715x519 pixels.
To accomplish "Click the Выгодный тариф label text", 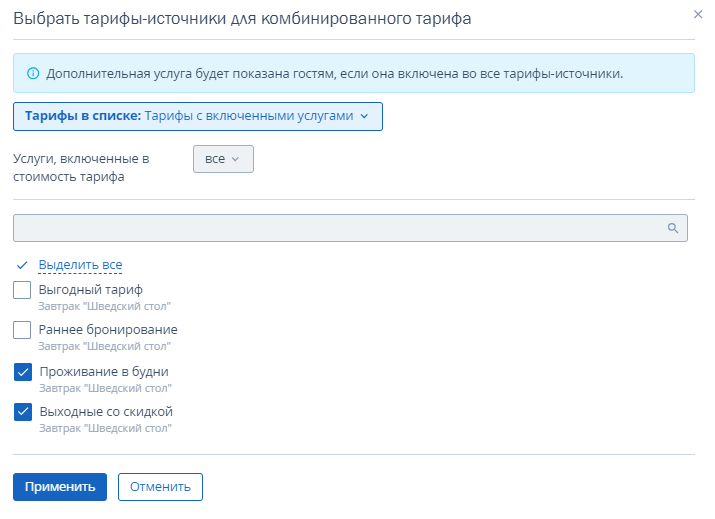I will click(x=91, y=290).
